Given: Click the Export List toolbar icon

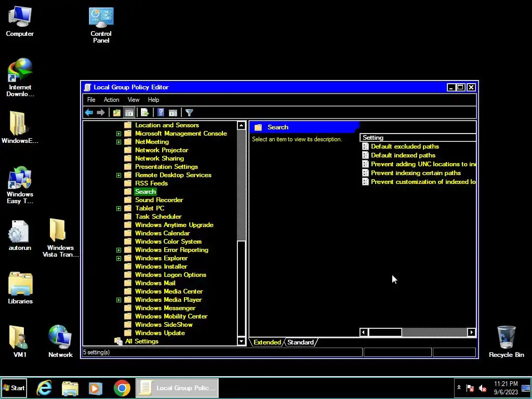Looking at the screenshot, I should click(145, 113).
